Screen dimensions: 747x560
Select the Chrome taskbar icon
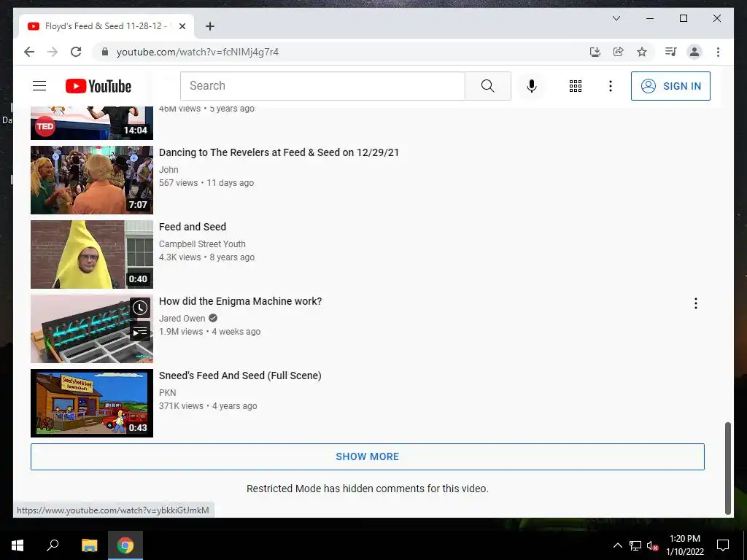click(125, 545)
